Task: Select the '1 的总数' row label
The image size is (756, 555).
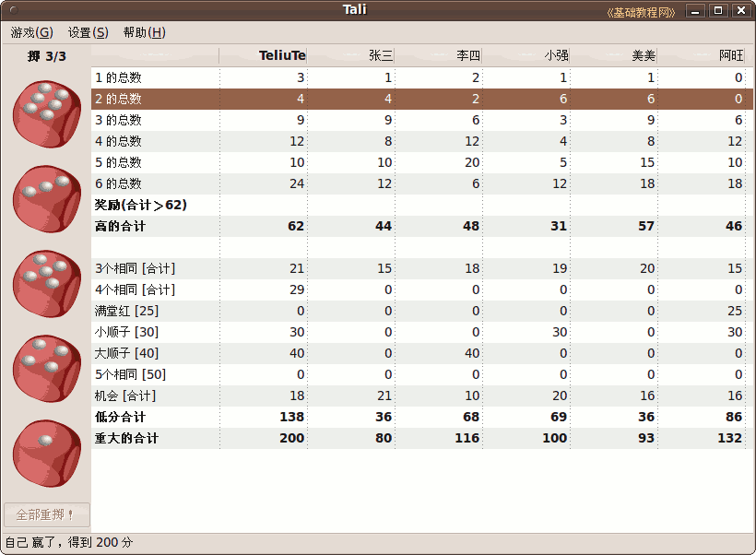Action: point(118,77)
